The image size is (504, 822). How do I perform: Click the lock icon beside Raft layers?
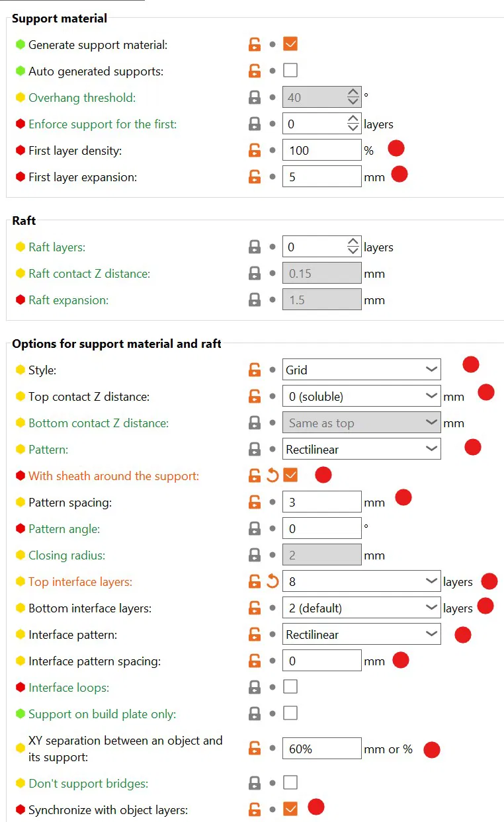(254, 247)
